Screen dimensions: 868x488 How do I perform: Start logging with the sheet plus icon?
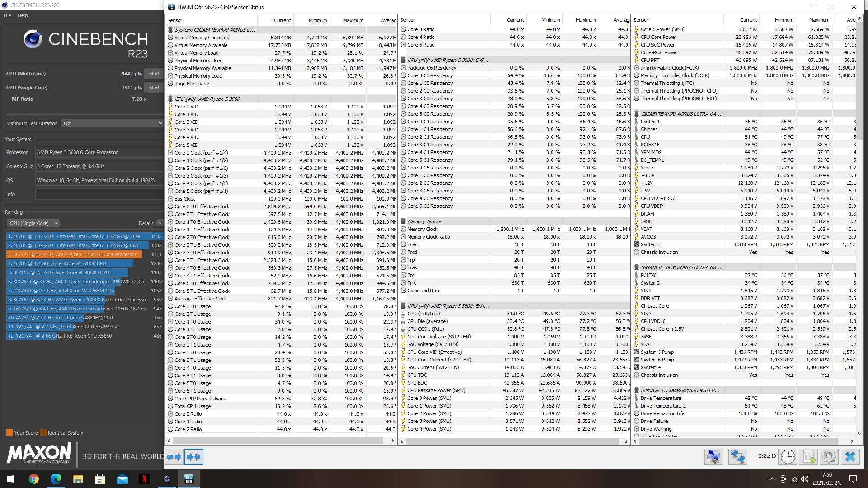(x=809, y=457)
